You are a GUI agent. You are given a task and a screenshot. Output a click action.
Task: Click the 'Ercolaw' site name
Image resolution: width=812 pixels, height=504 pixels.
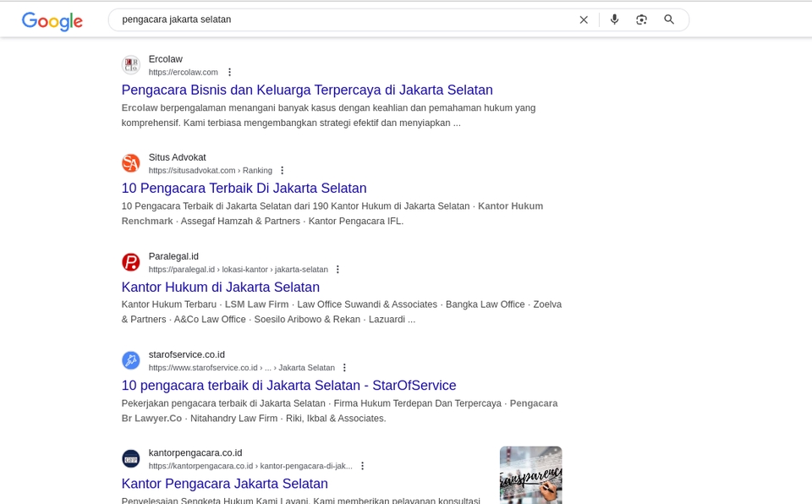coord(166,59)
